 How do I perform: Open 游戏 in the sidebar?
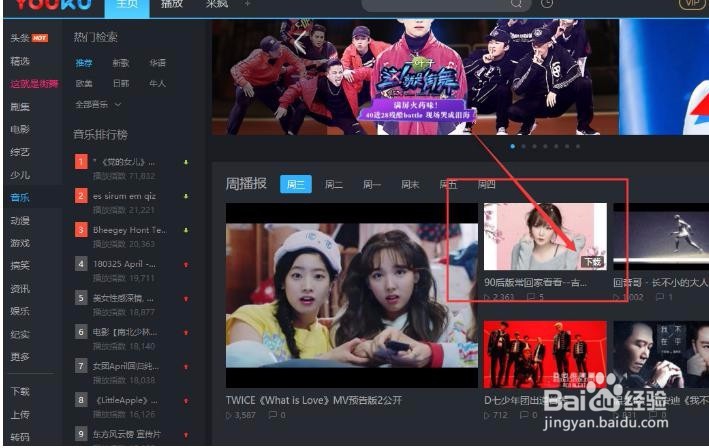point(20,243)
